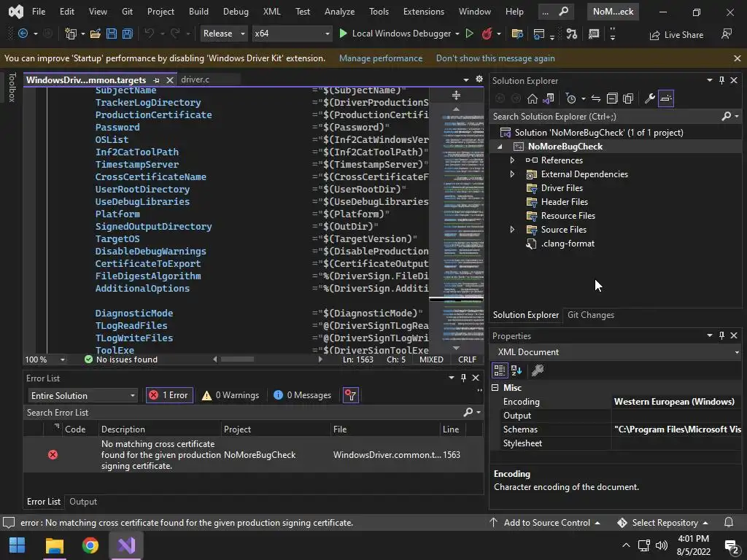
Task: Toggle the build IntelliSense filter icon in Error List
Action: [351, 395]
